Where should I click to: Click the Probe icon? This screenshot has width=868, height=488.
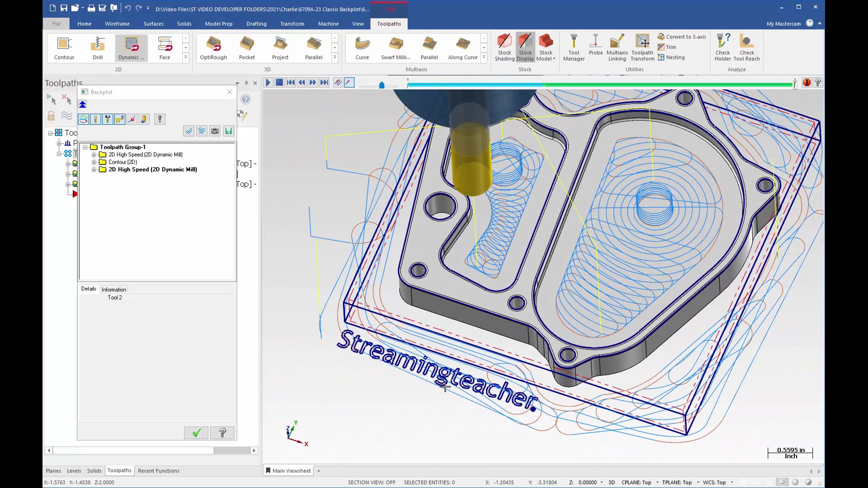pyautogui.click(x=595, y=45)
